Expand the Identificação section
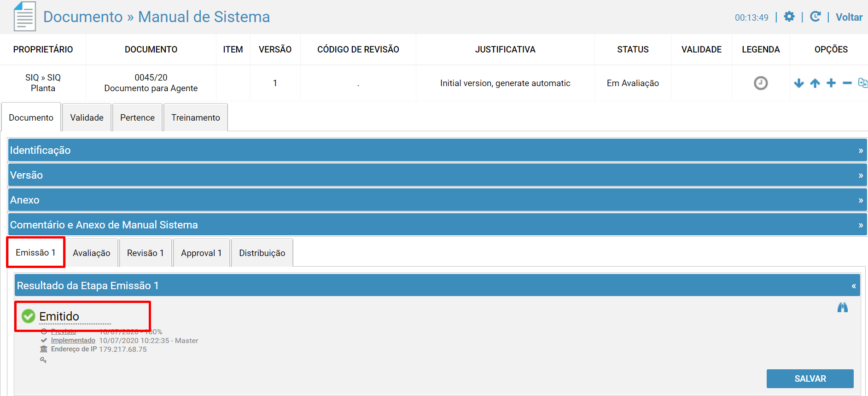The width and height of the screenshot is (868, 396). coord(437,150)
